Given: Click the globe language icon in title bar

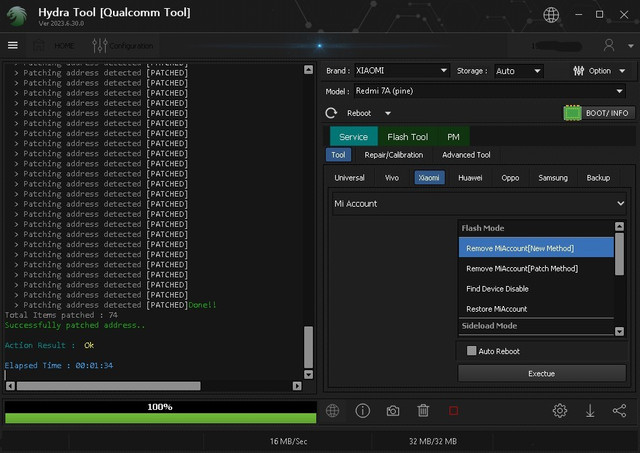Looking at the screenshot, I should (x=551, y=15).
